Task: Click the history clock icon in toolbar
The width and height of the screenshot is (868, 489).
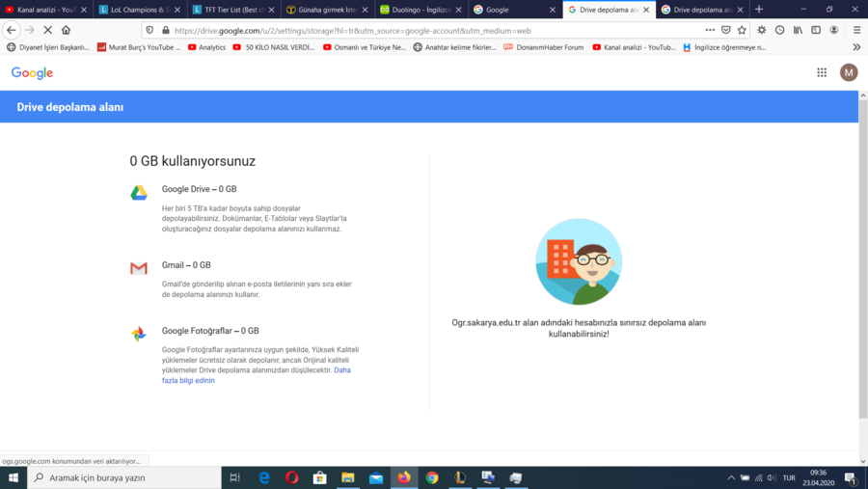Action: coord(779,31)
